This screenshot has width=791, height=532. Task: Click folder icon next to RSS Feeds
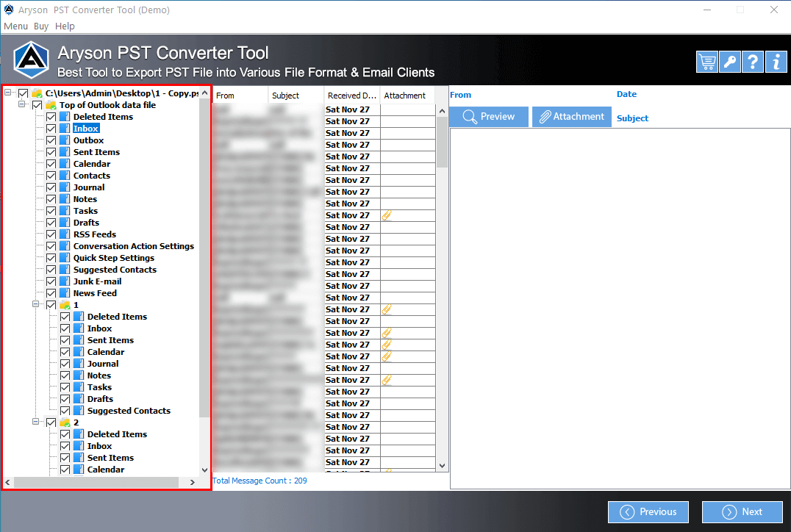(65, 234)
